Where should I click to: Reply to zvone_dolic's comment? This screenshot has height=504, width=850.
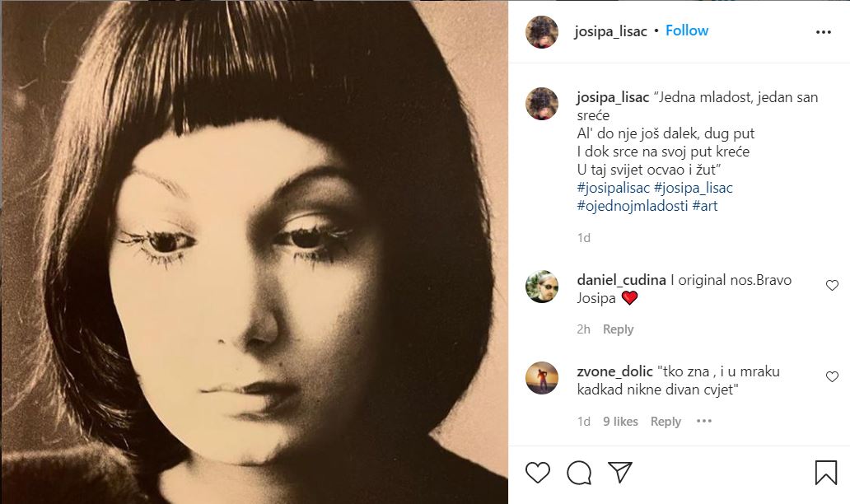666,422
